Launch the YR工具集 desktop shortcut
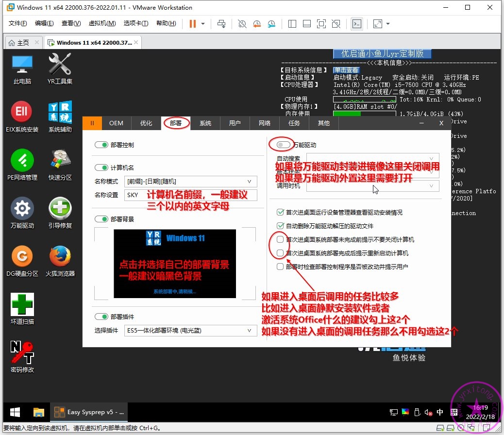 click(x=60, y=69)
